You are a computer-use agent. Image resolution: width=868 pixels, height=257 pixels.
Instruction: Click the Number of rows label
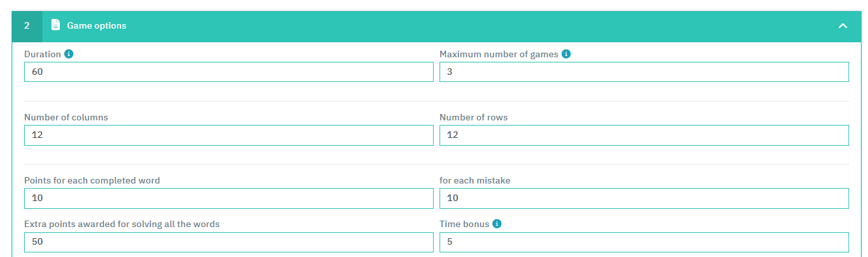click(473, 118)
